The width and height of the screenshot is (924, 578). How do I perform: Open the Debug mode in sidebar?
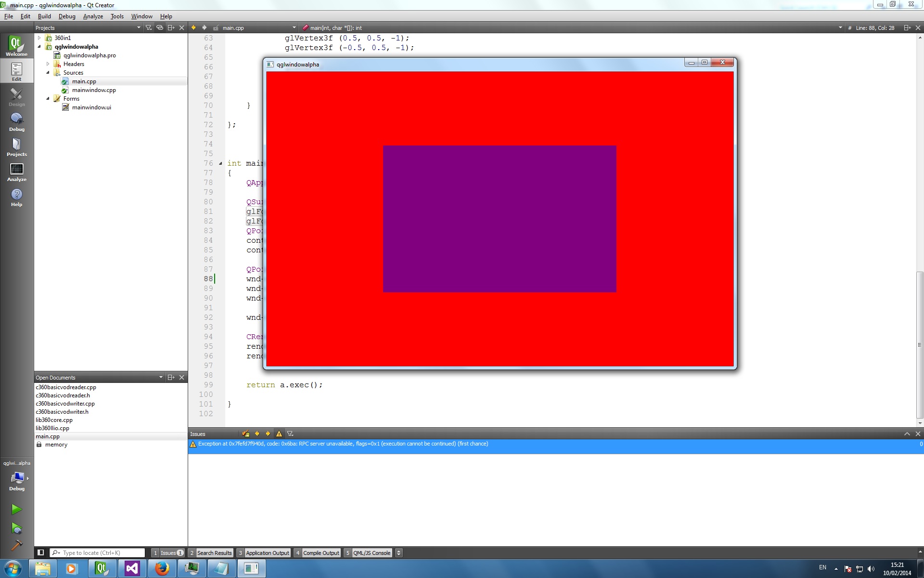point(16,122)
